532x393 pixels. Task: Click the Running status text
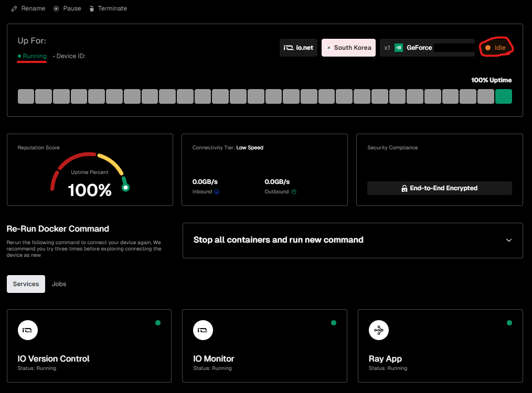35,56
